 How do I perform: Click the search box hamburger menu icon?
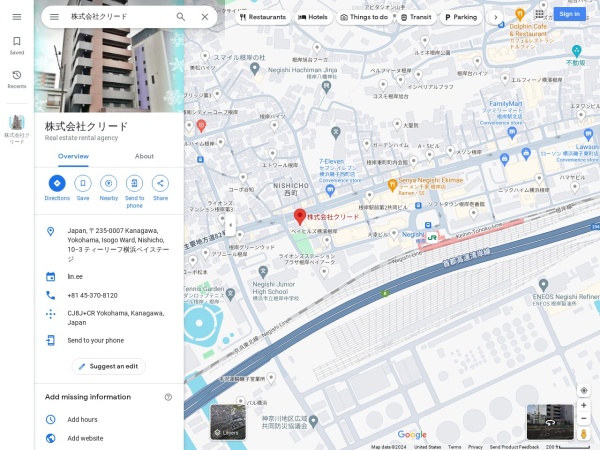(x=54, y=17)
